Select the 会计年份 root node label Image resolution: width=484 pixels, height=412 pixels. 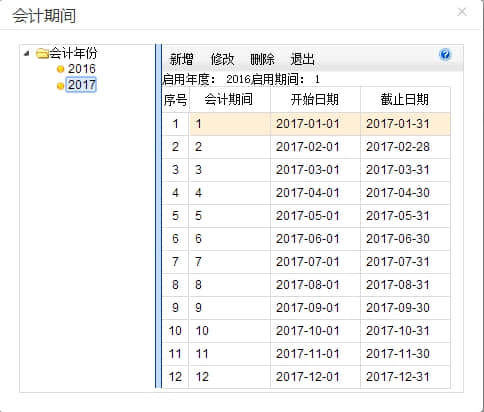pyautogui.click(x=73, y=53)
